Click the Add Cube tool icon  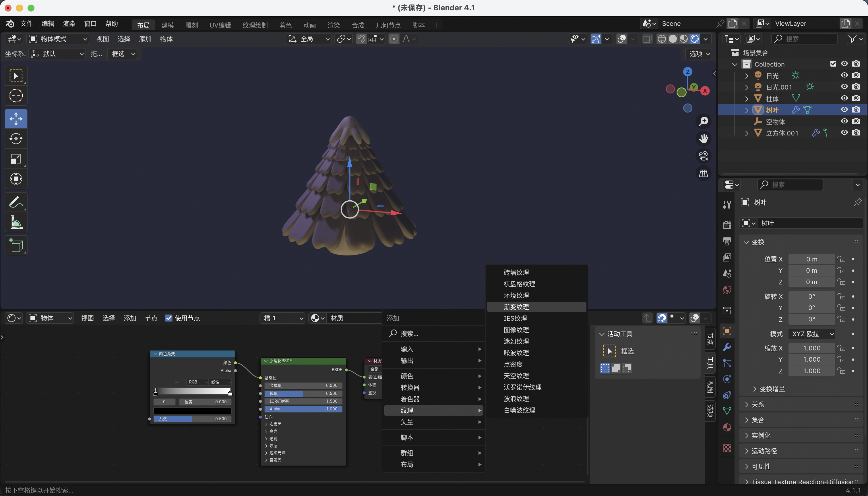coord(16,245)
